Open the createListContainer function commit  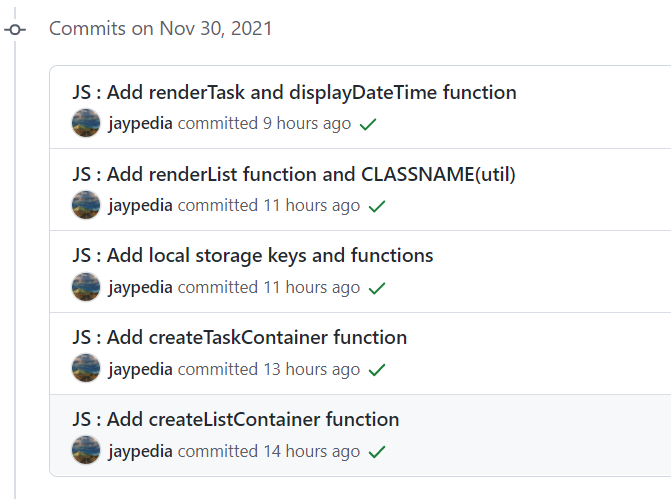click(x=236, y=419)
